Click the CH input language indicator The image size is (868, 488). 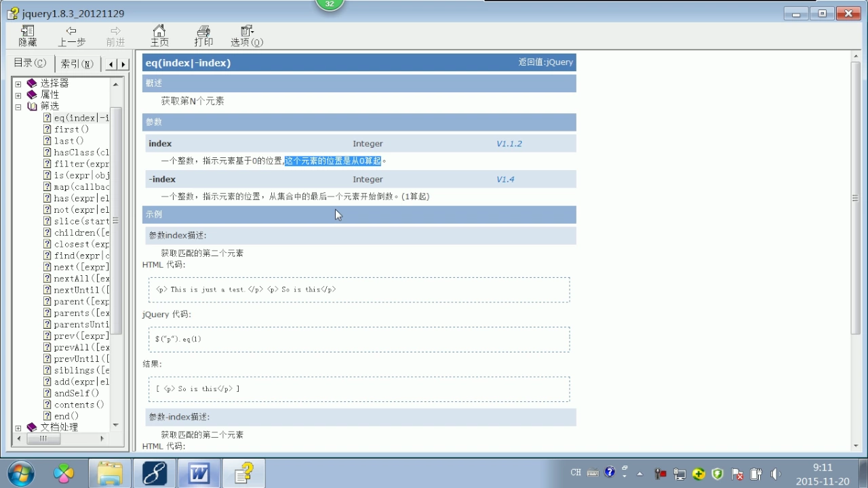576,472
